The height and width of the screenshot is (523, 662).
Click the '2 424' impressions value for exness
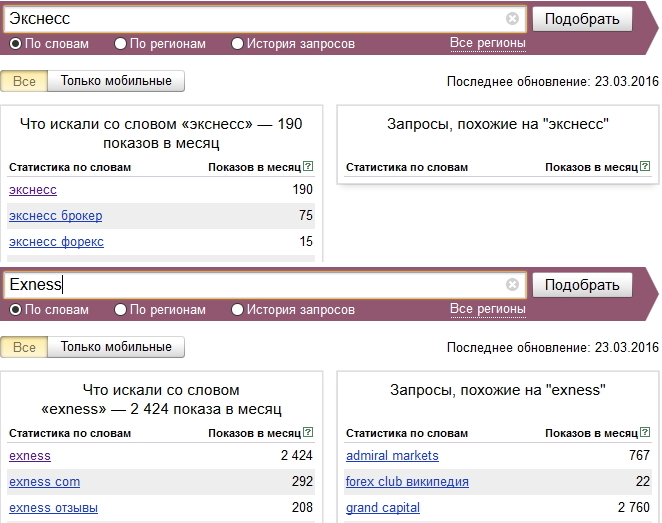pos(296,455)
